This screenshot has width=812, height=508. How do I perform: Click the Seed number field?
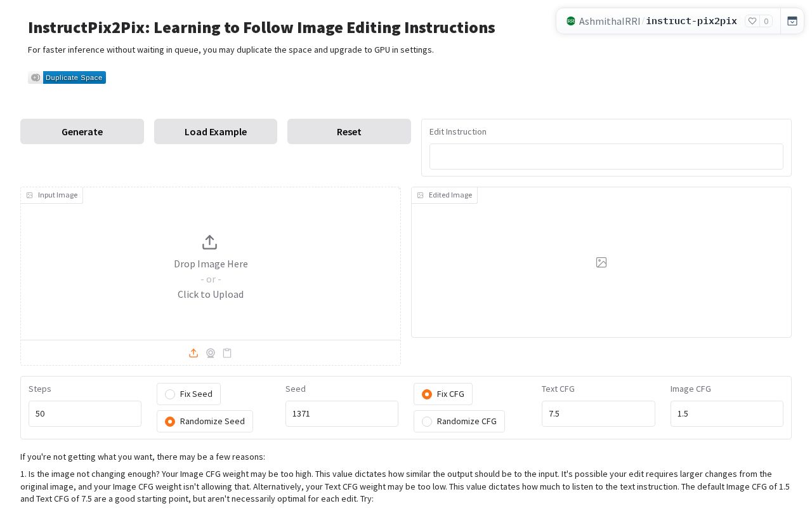point(342,413)
